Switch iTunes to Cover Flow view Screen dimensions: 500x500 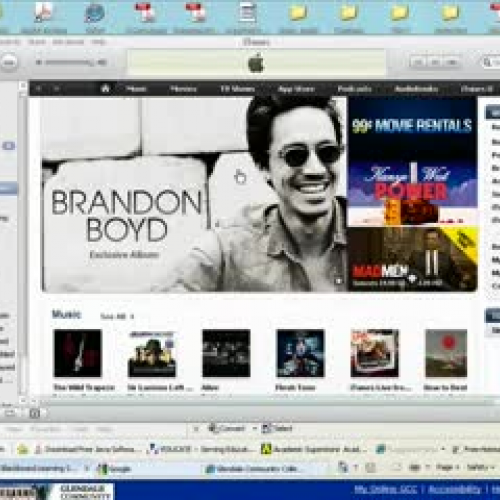452,62
